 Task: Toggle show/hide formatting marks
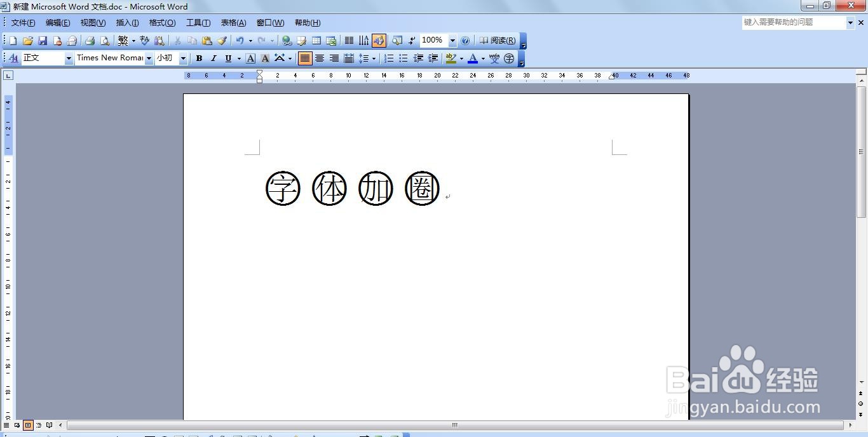pos(412,41)
